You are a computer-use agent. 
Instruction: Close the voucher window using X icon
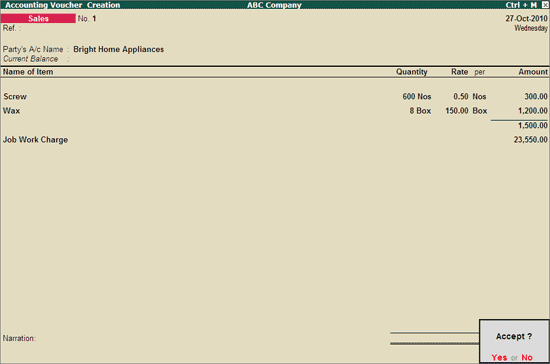(545, 5)
